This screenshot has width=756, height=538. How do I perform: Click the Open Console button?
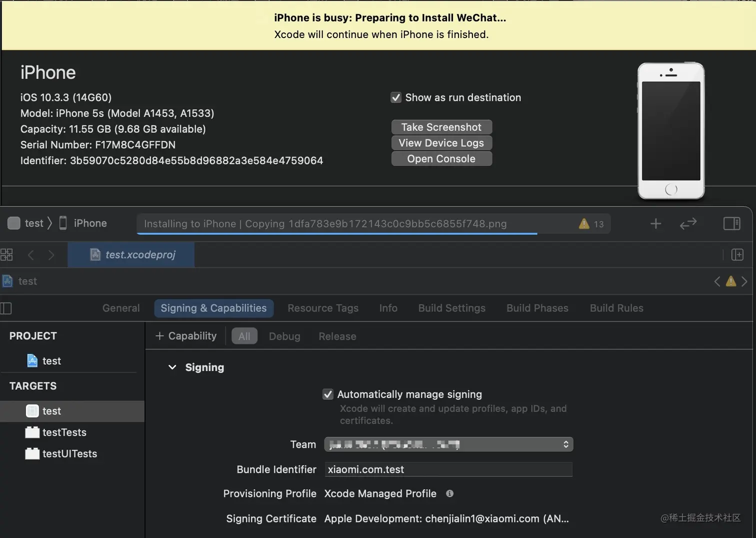(x=441, y=159)
